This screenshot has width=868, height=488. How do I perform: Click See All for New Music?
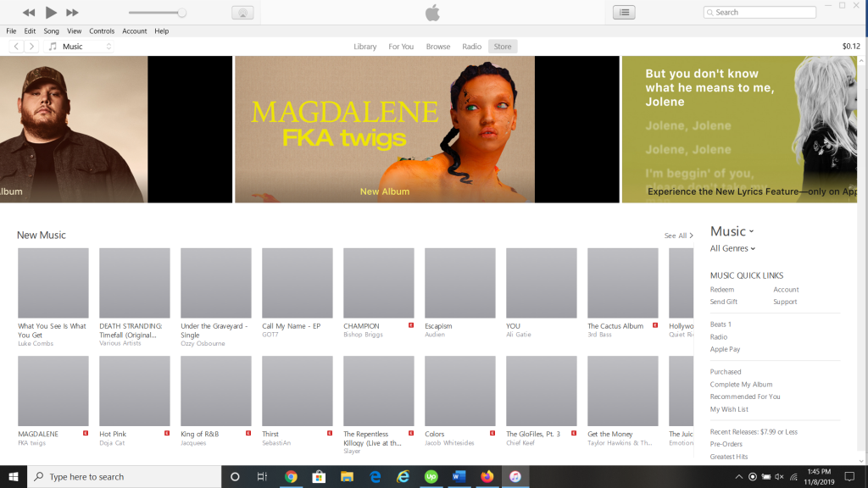coord(678,236)
